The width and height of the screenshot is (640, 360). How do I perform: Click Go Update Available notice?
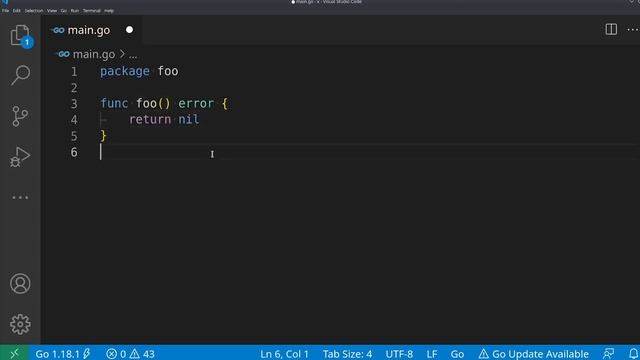click(533, 354)
